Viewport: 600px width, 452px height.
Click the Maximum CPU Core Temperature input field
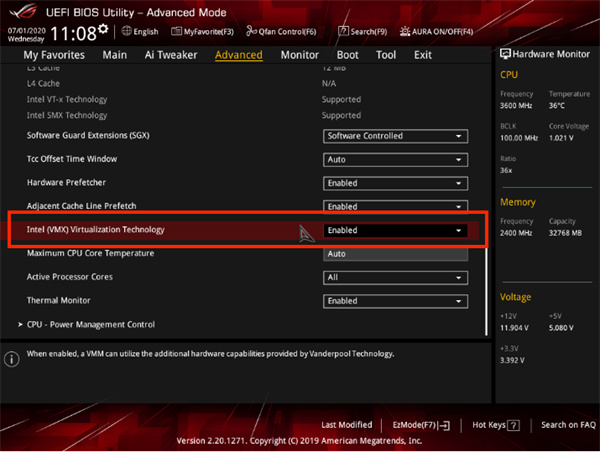pyautogui.click(x=396, y=254)
